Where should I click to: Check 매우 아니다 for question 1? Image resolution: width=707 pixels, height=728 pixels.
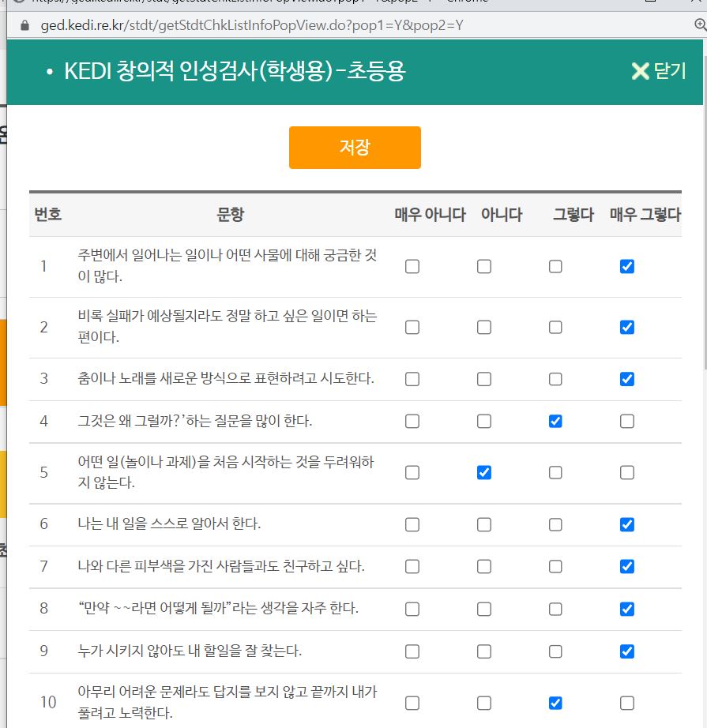412,267
